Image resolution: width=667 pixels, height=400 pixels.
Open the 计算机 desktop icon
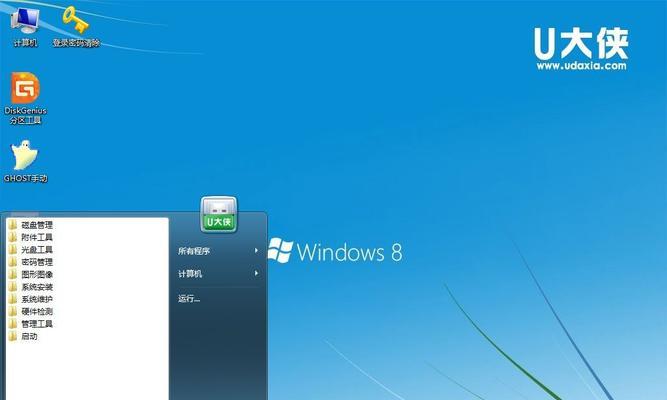pos(25,26)
